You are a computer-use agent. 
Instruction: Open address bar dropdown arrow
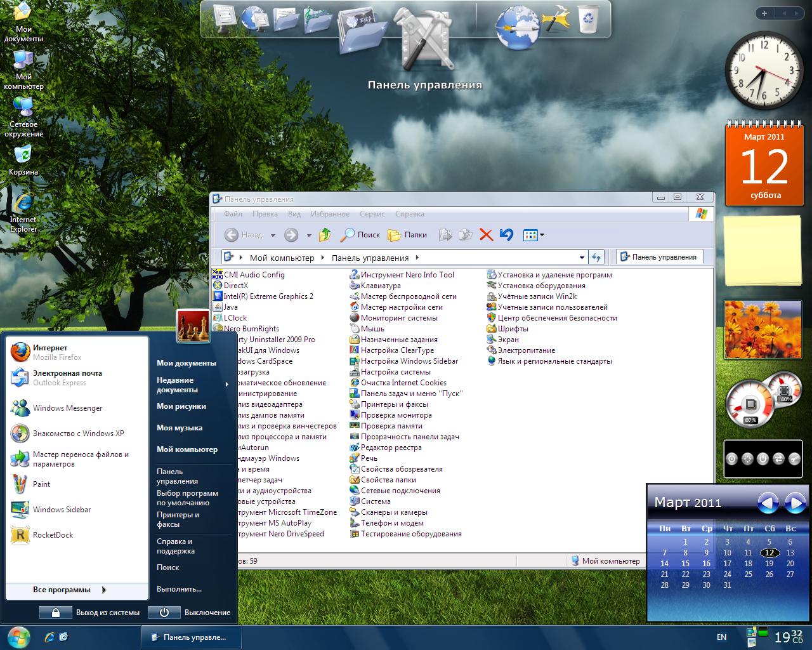point(582,258)
